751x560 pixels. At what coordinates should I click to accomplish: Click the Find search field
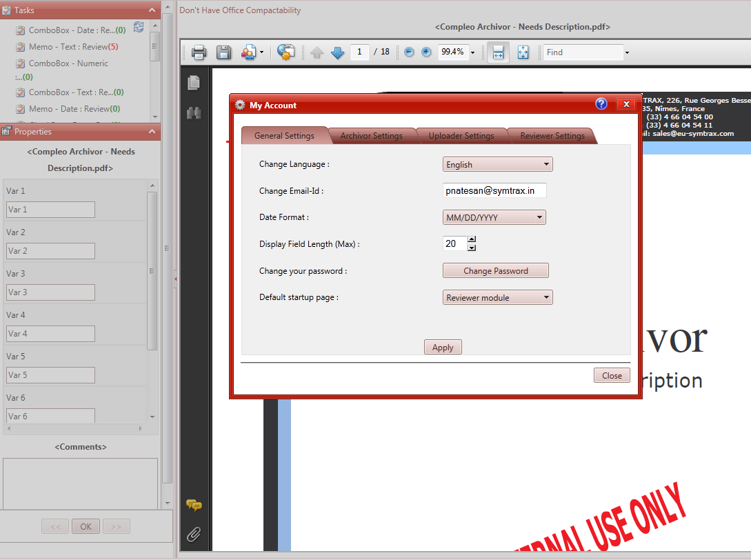click(x=583, y=52)
